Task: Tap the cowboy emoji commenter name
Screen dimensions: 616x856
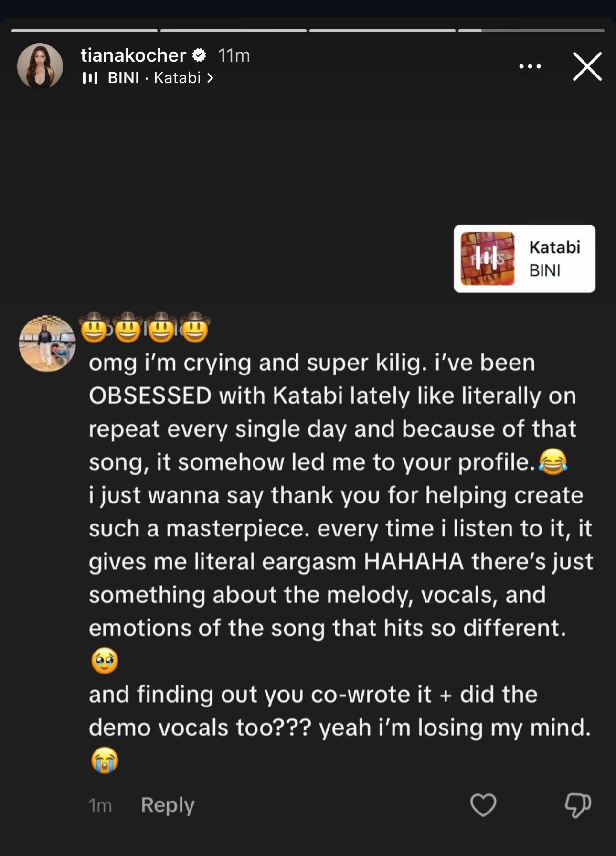Action: (x=145, y=328)
